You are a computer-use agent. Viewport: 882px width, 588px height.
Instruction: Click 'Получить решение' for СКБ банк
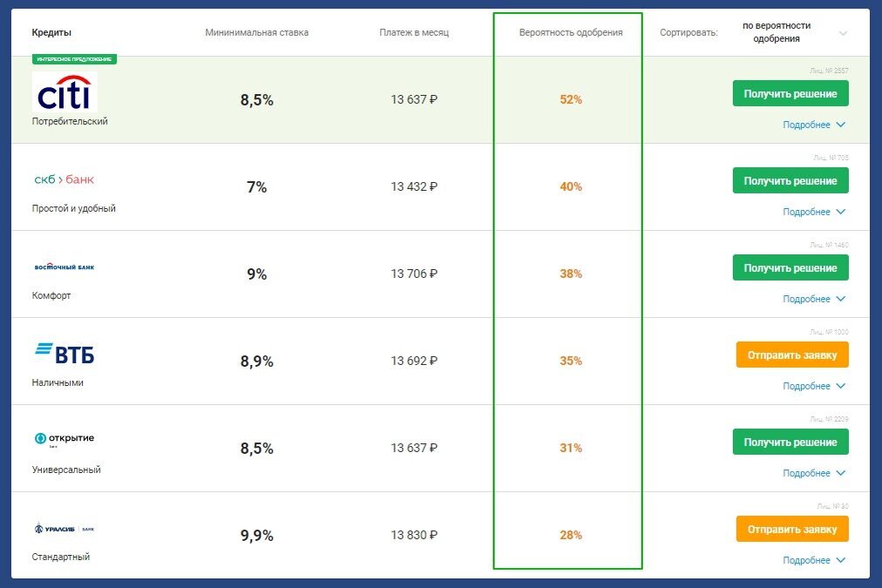790,180
